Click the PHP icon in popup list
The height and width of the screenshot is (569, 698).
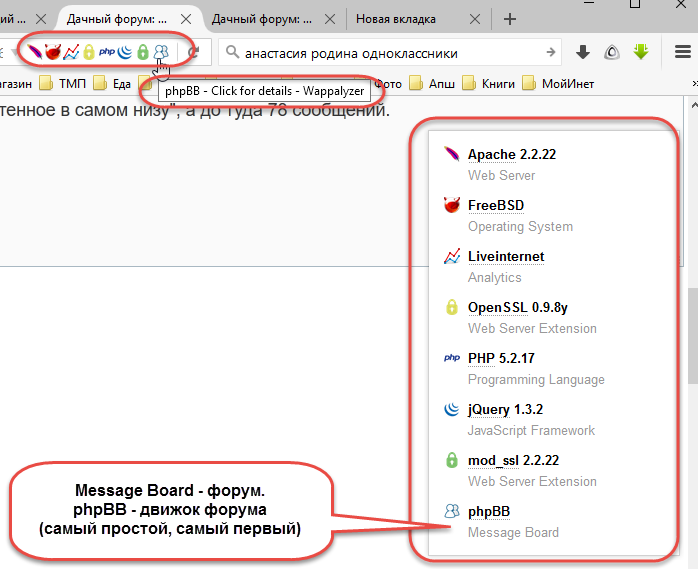pyautogui.click(x=451, y=358)
